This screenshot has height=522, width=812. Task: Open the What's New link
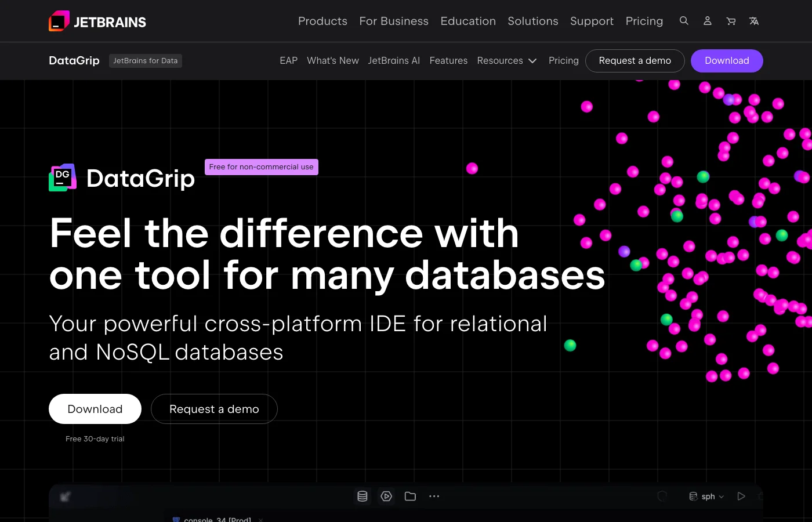[333, 60]
